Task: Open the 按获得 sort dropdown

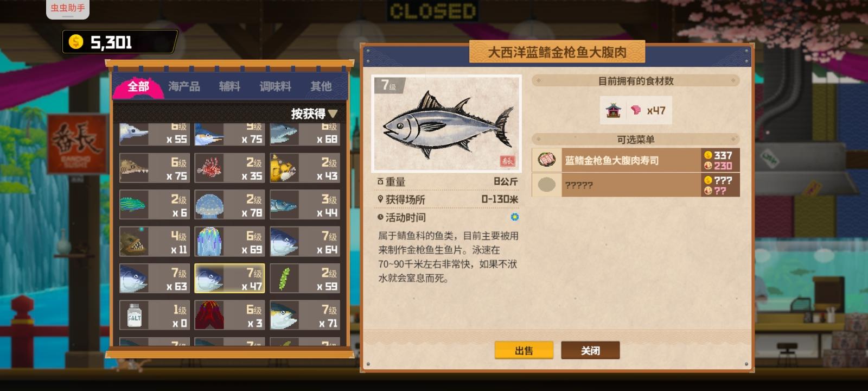Action: coord(314,113)
